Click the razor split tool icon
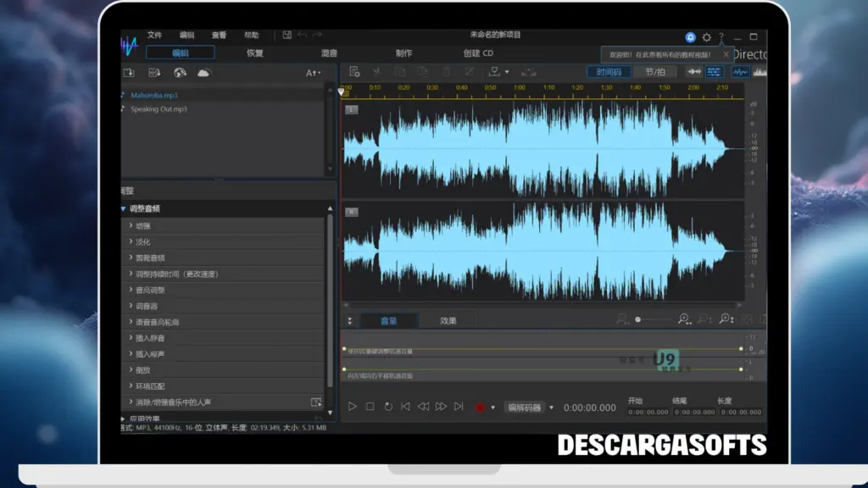The height and width of the screenshot is (488, 868). coord(377,72)
